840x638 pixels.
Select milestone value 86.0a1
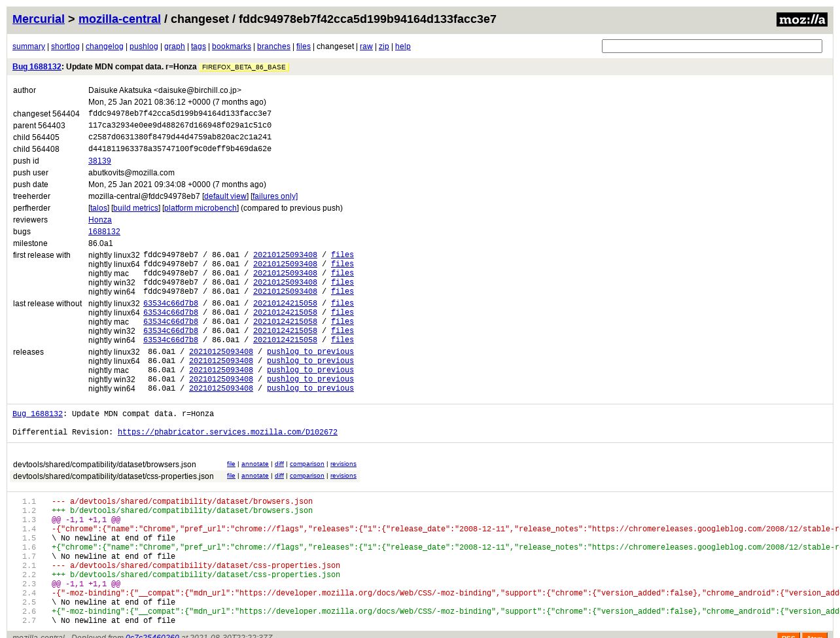[101, 243]
